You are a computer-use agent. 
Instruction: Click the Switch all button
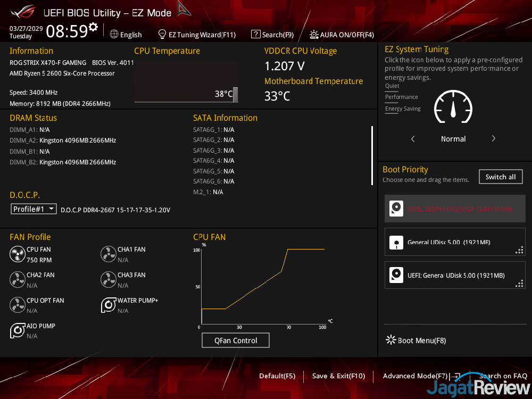501,177
